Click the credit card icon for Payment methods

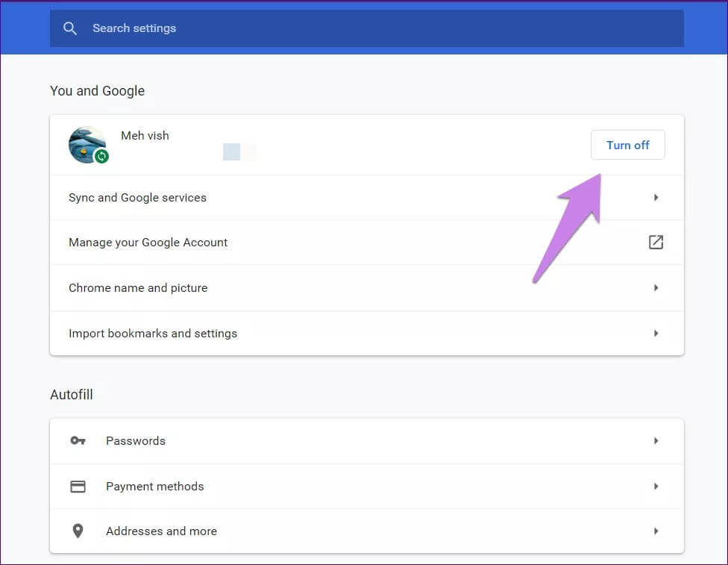78,487
